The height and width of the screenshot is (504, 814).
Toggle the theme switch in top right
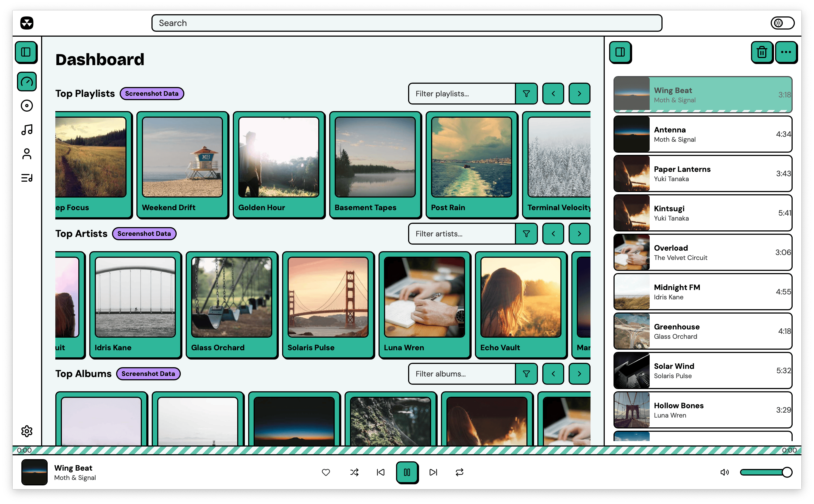coord(782,23)
